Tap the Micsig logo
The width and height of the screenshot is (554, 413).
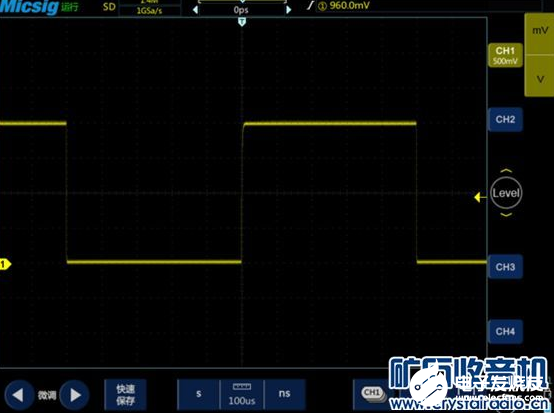(29, 7)
